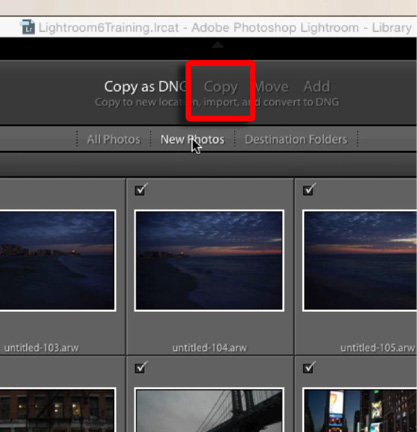417x432 pixels.
Task: Open the Destination Folders tab
Action: [296, 139]
